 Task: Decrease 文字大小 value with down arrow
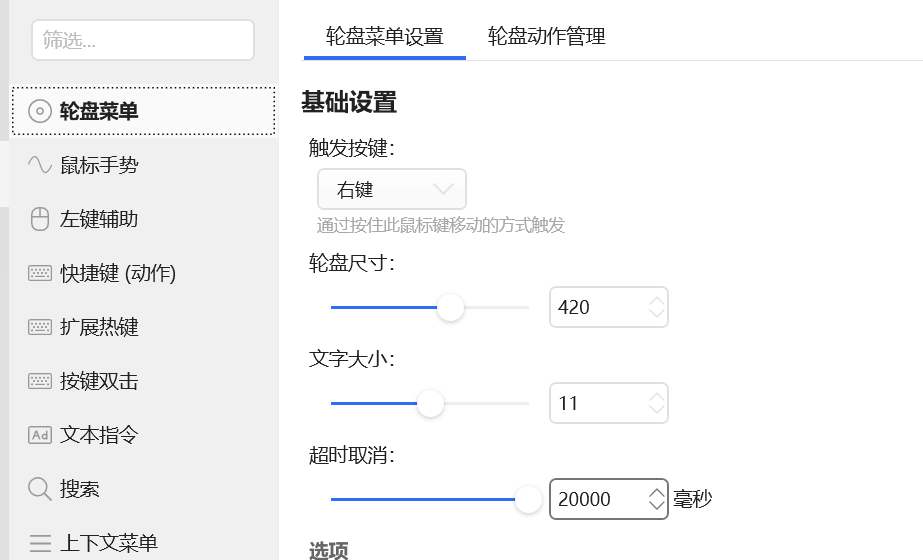pyautogui.click(x=656, y=409)
